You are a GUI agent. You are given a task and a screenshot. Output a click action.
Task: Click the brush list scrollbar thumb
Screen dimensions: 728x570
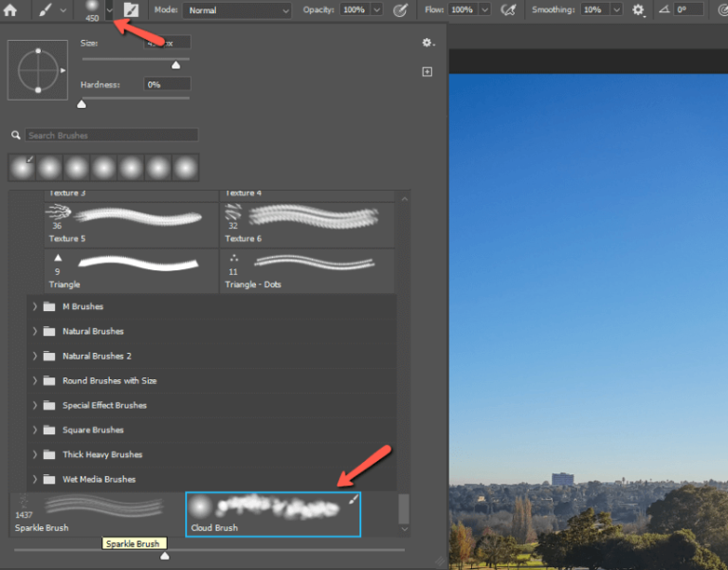(404, 508)
